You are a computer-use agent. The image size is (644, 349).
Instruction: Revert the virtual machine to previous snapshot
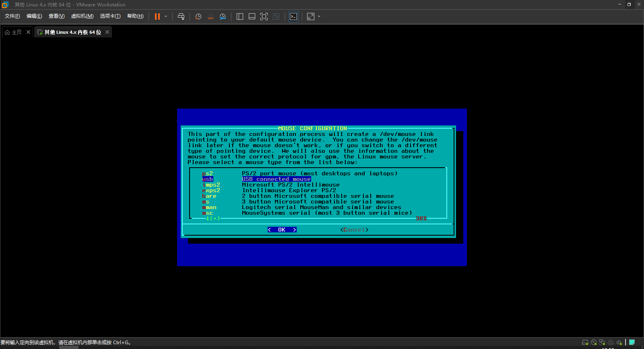[x=211, y=16]
